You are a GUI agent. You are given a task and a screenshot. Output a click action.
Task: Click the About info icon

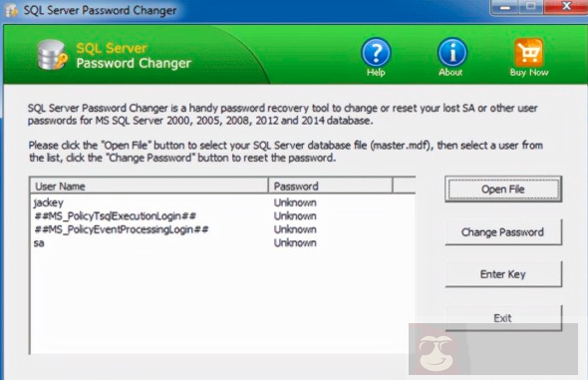coord(451,53)
